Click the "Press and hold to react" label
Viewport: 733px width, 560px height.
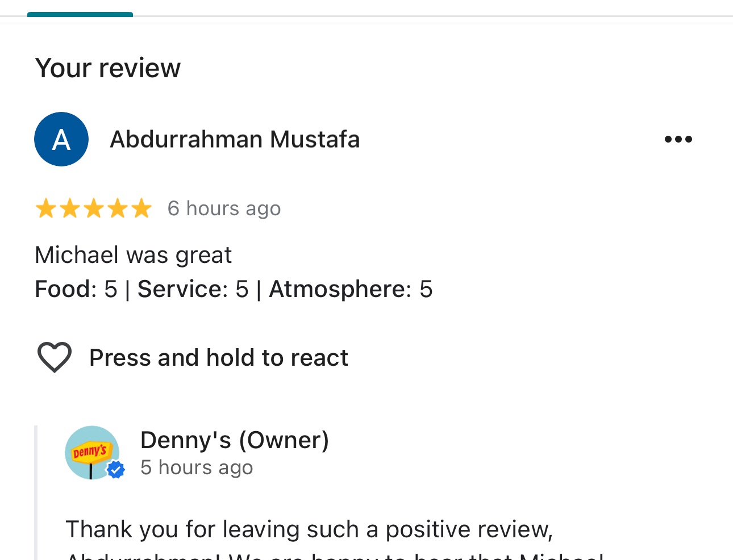pos(219,358)
